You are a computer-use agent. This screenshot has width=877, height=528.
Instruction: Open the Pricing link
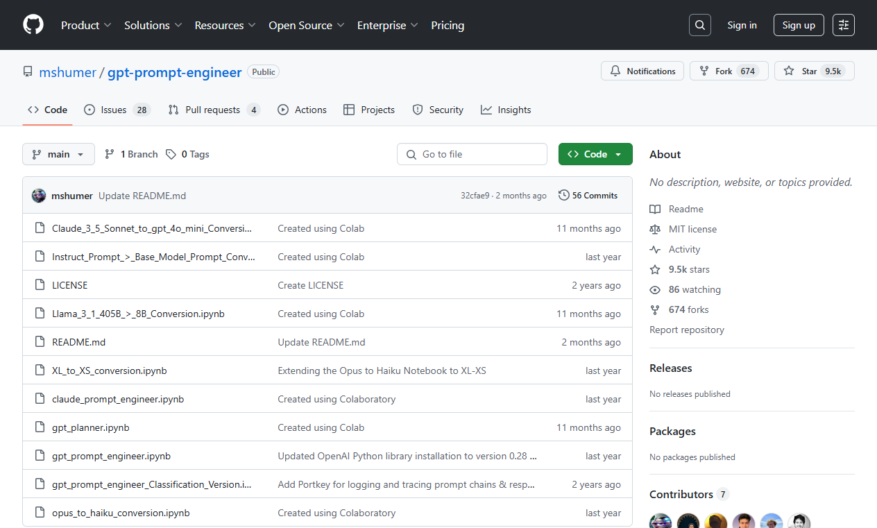pos(447,25)
